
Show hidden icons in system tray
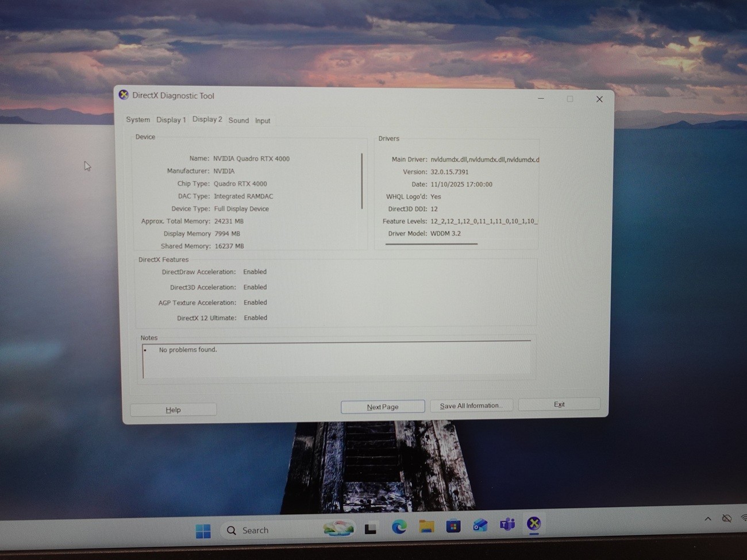pyautogui.click(x=708, y=519)
